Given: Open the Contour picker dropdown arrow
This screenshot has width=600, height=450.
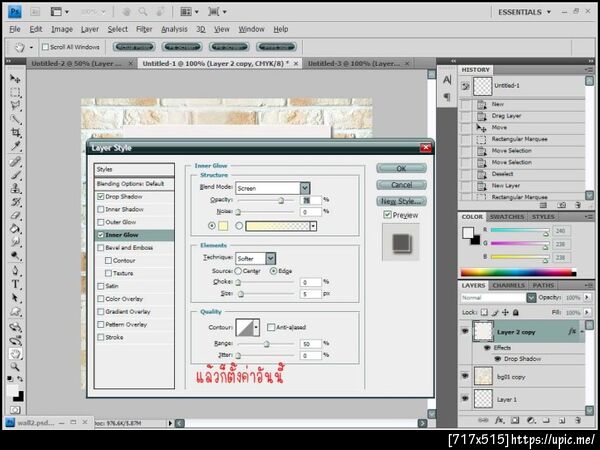Looking at the screenshot, I should click(x=256, y=328).
